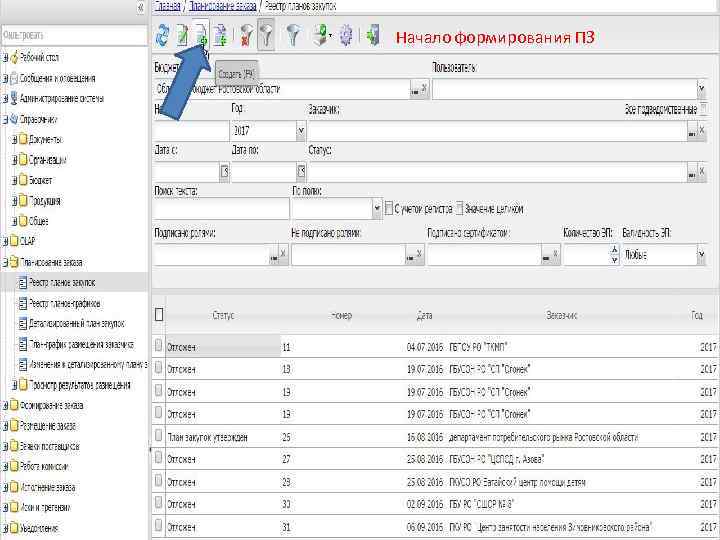Collapse the sidebar with the double-chevron icon
Viewport: 720px width, 540px height.
coord(141,7)
